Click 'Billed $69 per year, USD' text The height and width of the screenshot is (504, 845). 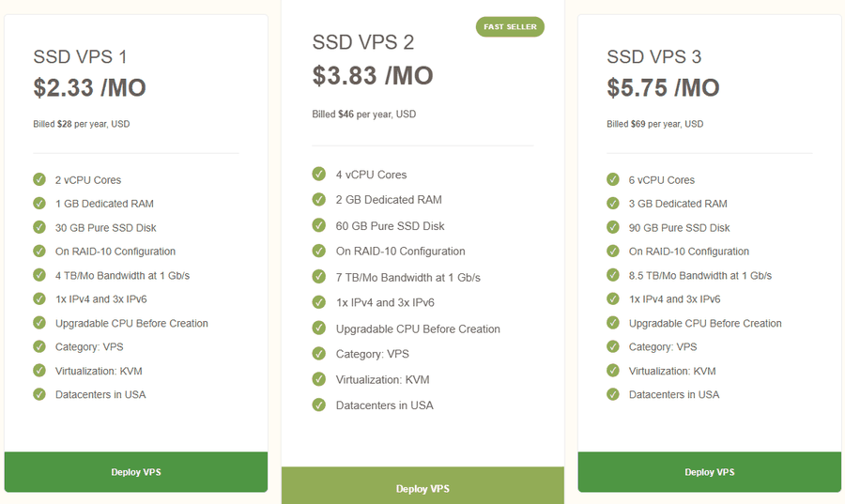654,124
